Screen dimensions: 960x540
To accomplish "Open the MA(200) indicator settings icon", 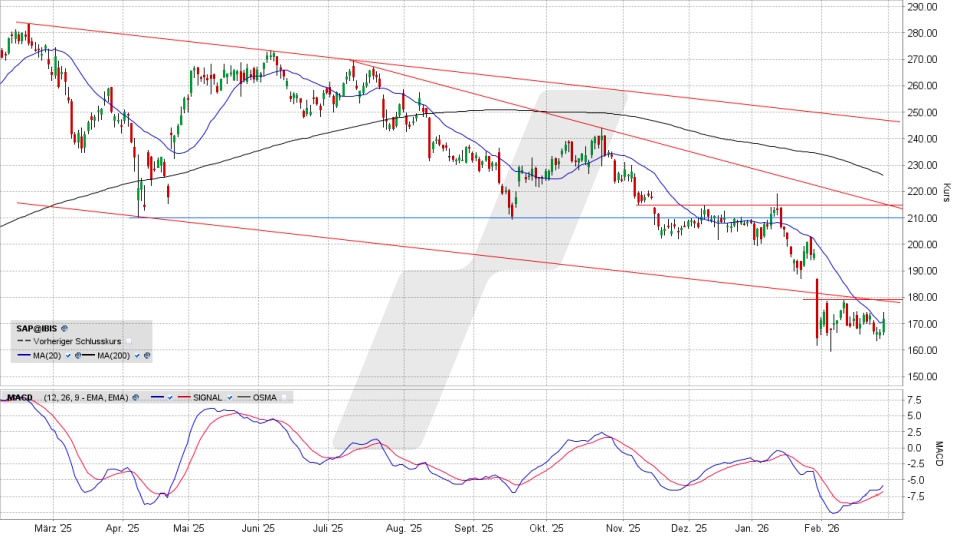I will pyautogui.click(x=148, y=355).
